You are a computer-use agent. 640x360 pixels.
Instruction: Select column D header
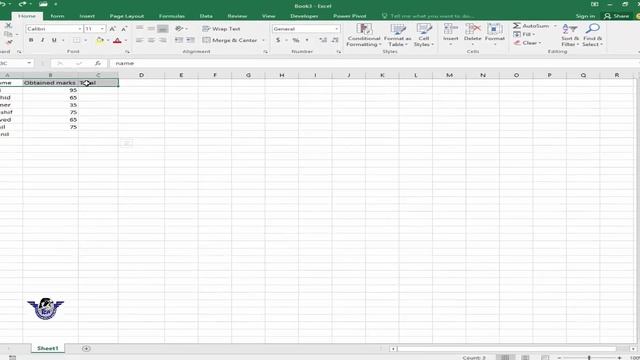click(x=141, y=75)
